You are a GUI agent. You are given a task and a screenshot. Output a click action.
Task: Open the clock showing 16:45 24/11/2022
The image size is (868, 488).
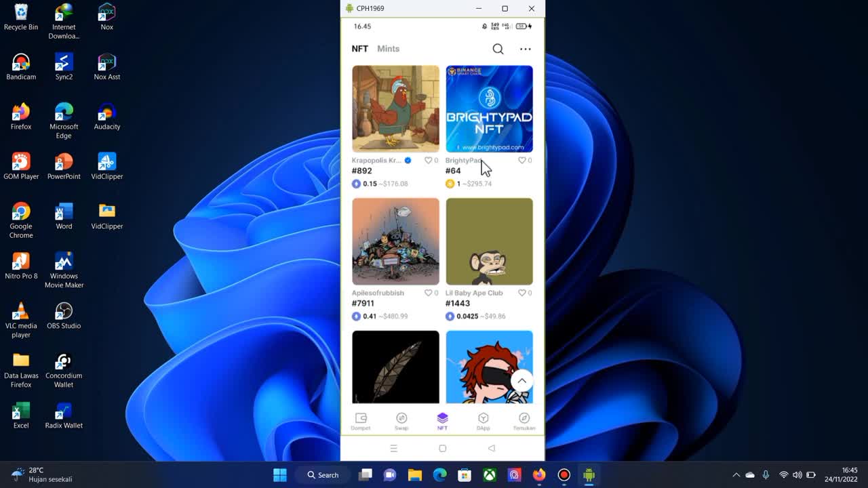point(842,474)
